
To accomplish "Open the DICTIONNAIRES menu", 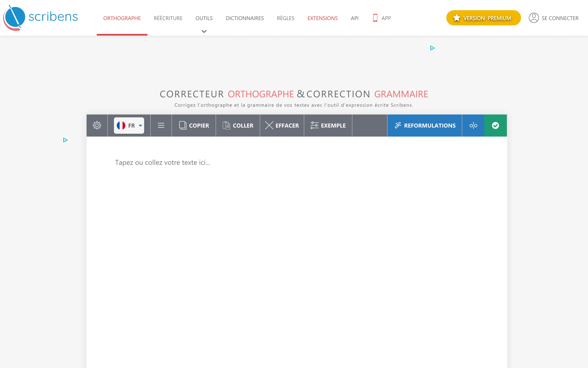I will pos(245,18).
